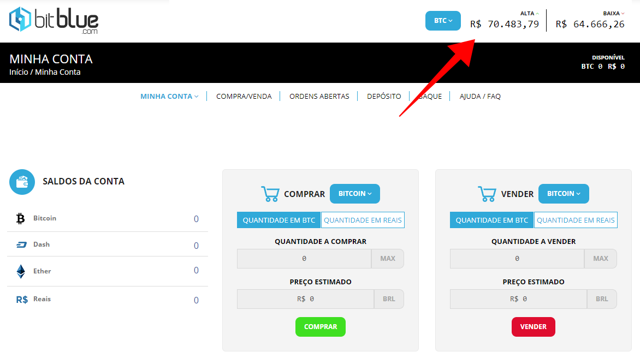The width and height of the screenshot is (640, 364).
Task: Click MAX next to quantity to buy
Action: pyautogui.click(x=388, y=258)
